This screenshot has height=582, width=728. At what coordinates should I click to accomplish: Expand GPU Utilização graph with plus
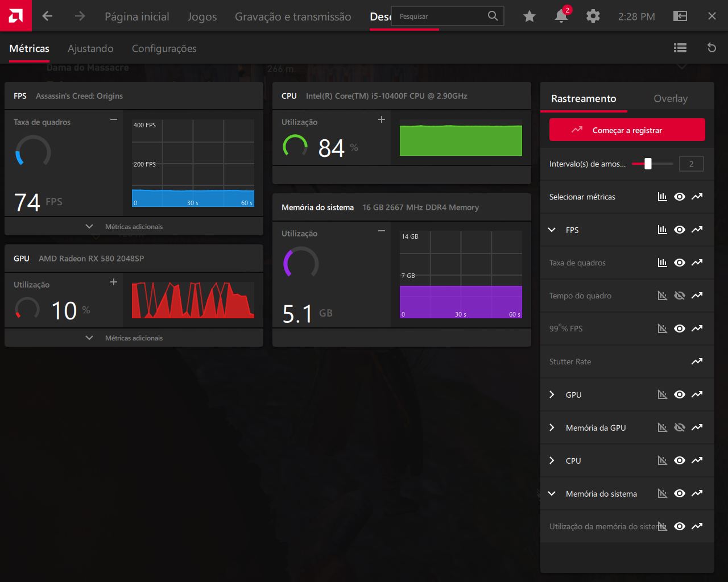pos(114,282)
